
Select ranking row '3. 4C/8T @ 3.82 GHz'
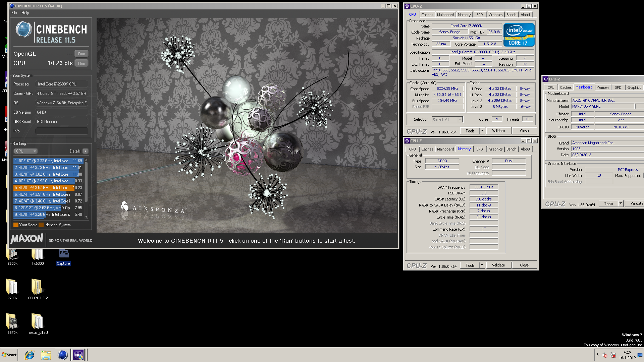coord(48,174)
